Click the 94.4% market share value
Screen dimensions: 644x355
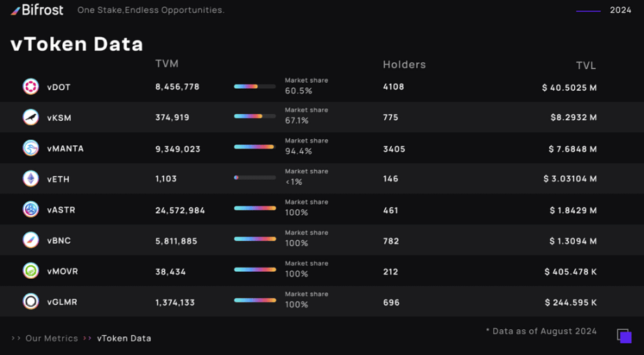298,151
